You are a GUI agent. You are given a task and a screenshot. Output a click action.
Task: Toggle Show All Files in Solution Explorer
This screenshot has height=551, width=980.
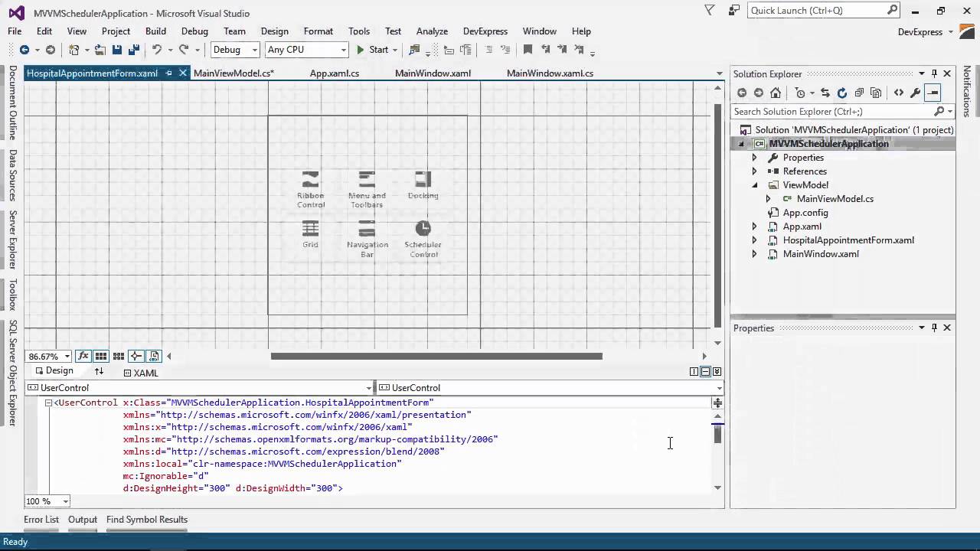click(876, 93)
